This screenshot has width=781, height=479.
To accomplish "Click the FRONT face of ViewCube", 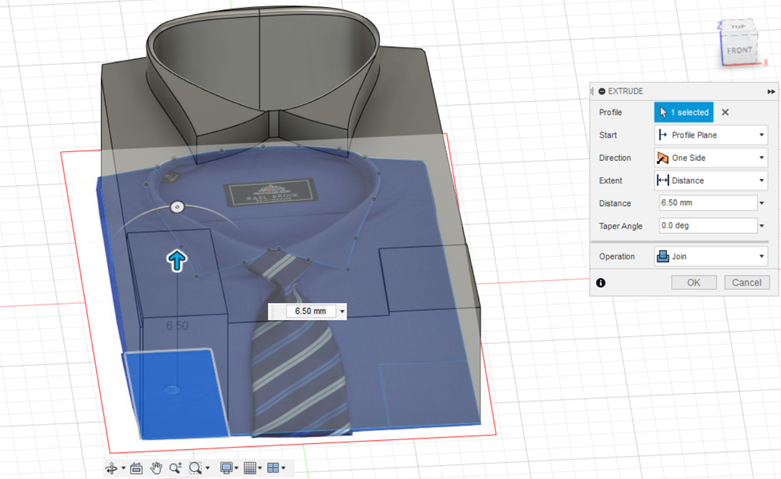I will [x=740, y=49].
